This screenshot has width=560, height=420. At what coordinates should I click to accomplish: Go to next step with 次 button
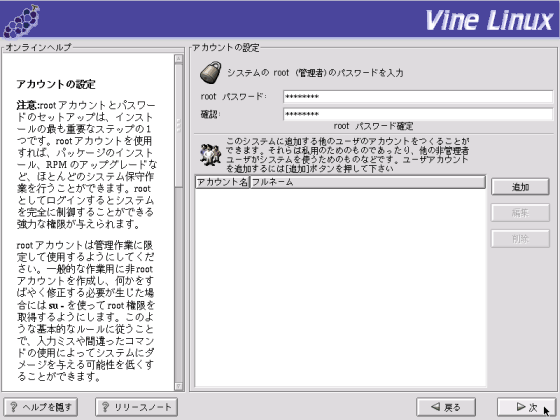(526, 407)
